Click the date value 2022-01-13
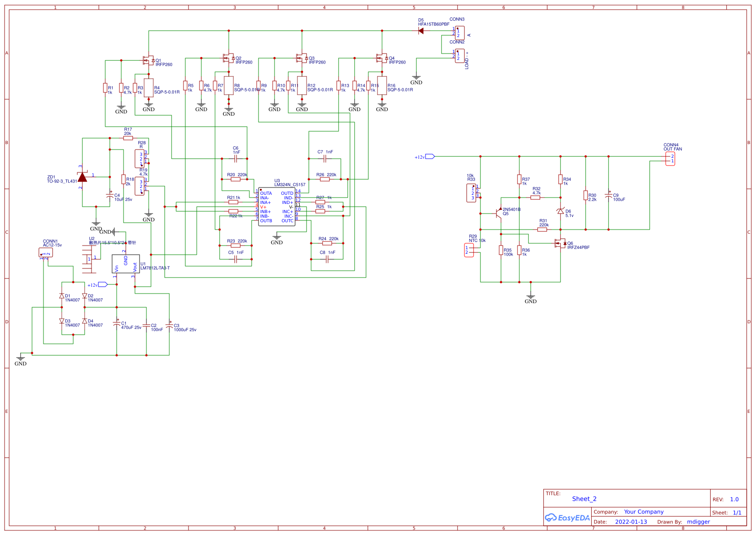This screenshot has width=756, height=535. pos(631,522)
